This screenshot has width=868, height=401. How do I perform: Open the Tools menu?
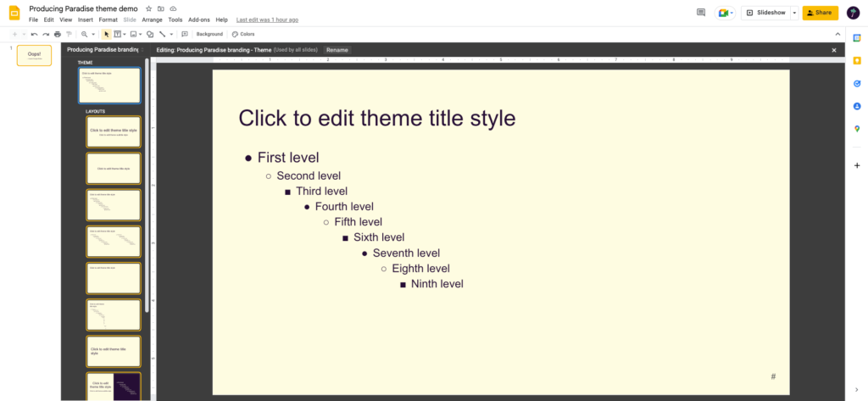(x=175, y=20)
